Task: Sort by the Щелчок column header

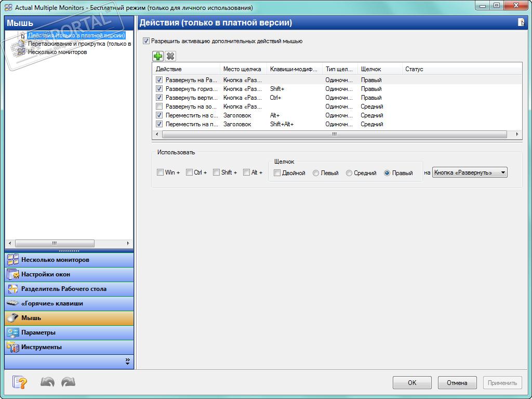Action: point(380,69)
